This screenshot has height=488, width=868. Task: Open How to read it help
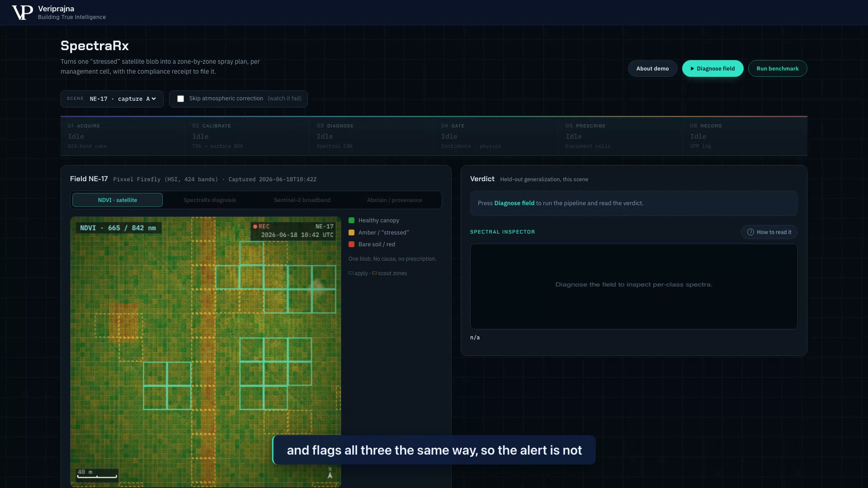pos(769,232)
